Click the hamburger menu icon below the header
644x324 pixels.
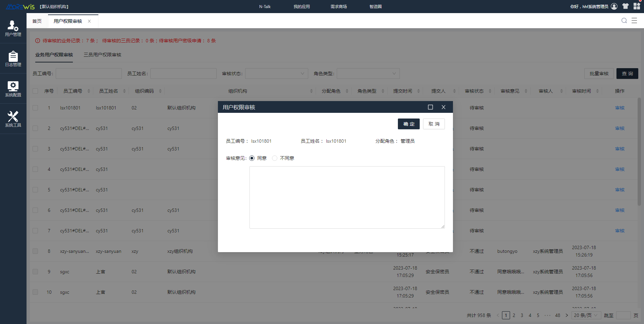pos(635,20)
